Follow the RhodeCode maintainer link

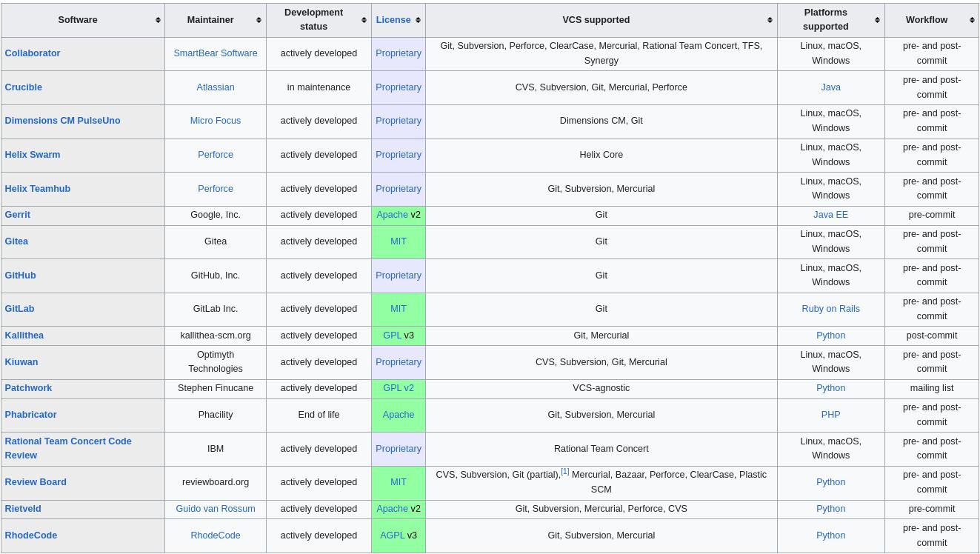click(x=216, y=535)
